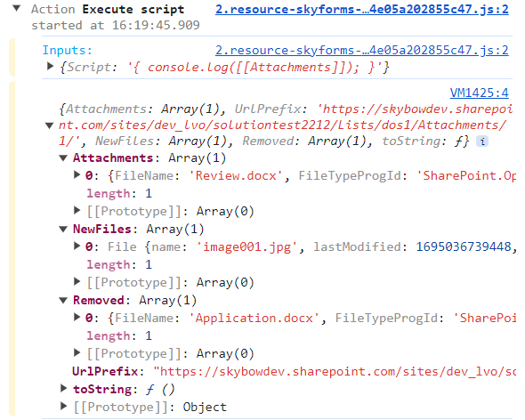Collapse the Attachments array node

63,157
